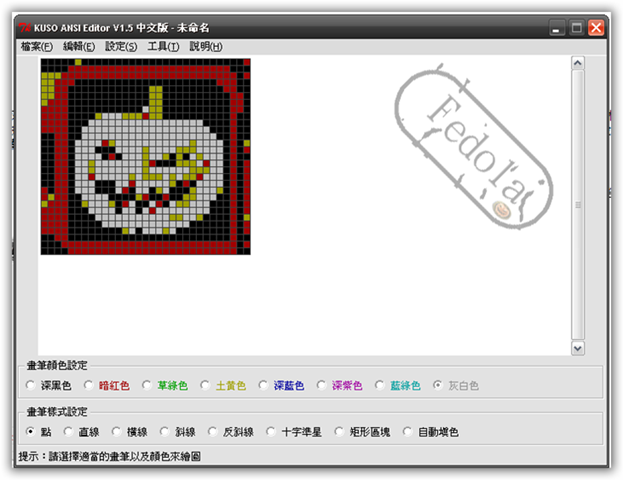
Task: Open the 工具(T) tools menu
Action: click(x=163, y=46)
